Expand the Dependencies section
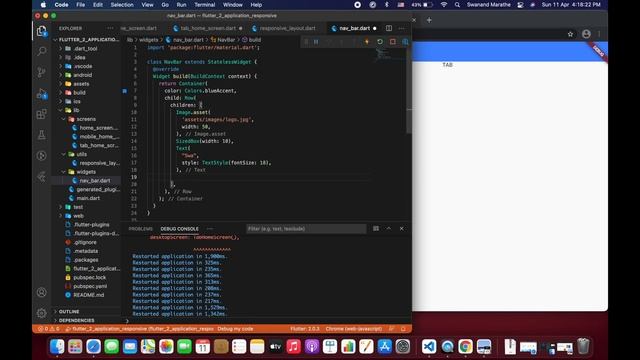 click(76, 320)
